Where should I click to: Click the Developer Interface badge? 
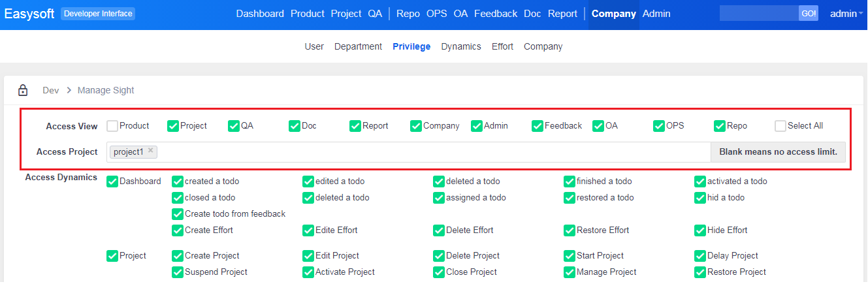point(98,14)
